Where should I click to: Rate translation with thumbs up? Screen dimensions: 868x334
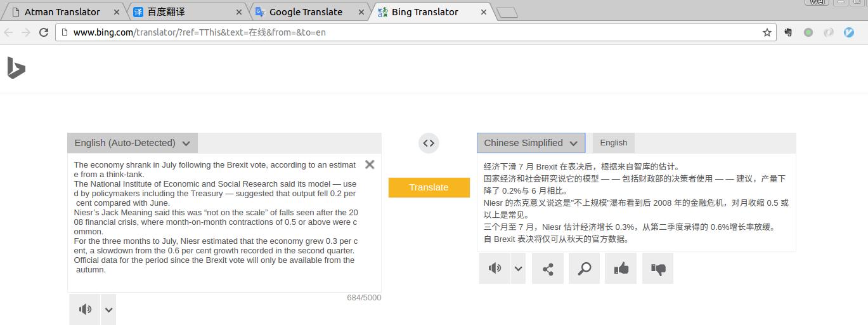pos(621,269)
